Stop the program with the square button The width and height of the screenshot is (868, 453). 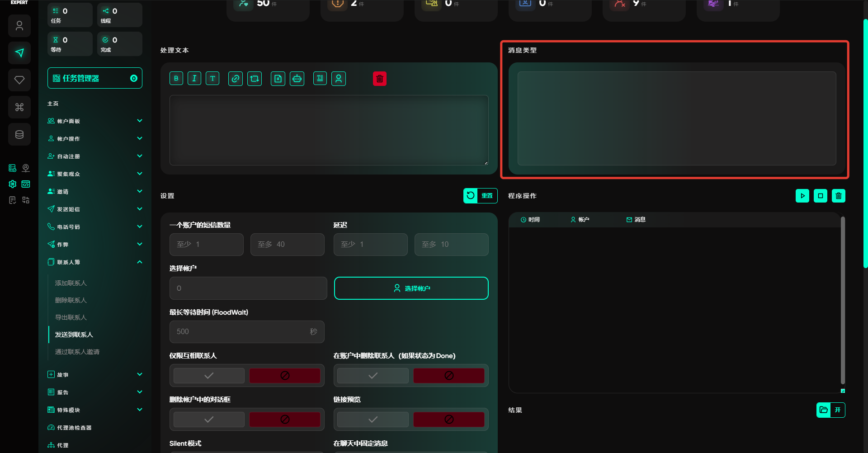click(821, 196)
